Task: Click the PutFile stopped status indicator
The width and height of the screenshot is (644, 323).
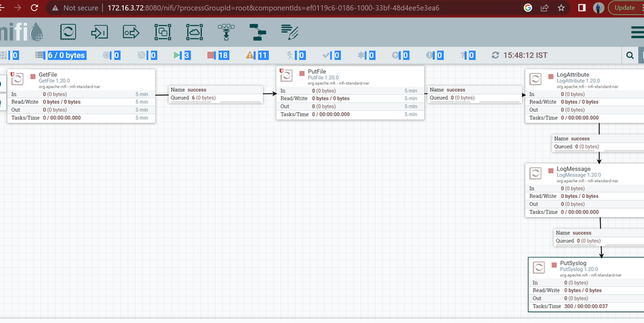Action: click(x=302, y=73)
